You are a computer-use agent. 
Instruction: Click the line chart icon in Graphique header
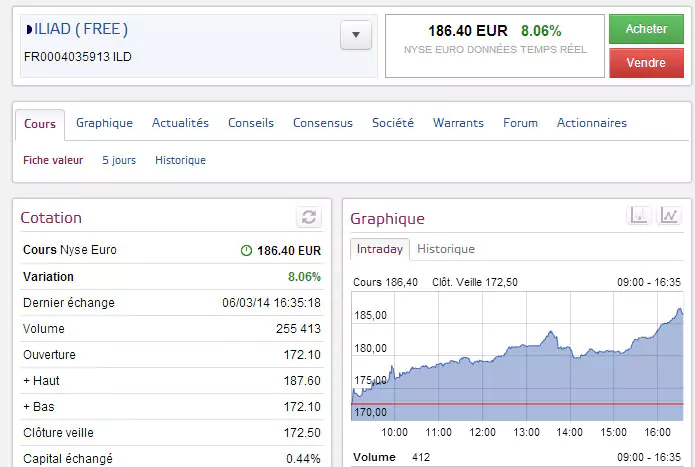[x=669, y=215]
